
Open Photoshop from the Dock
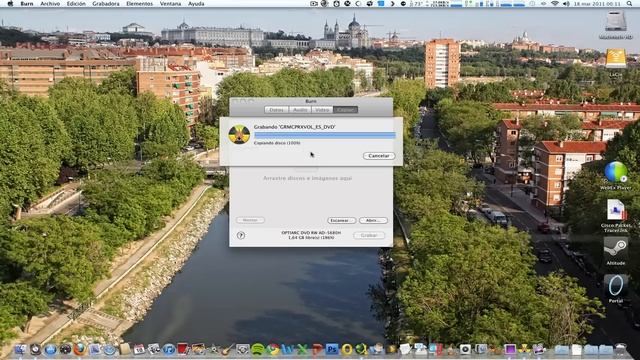click(332, 349)
